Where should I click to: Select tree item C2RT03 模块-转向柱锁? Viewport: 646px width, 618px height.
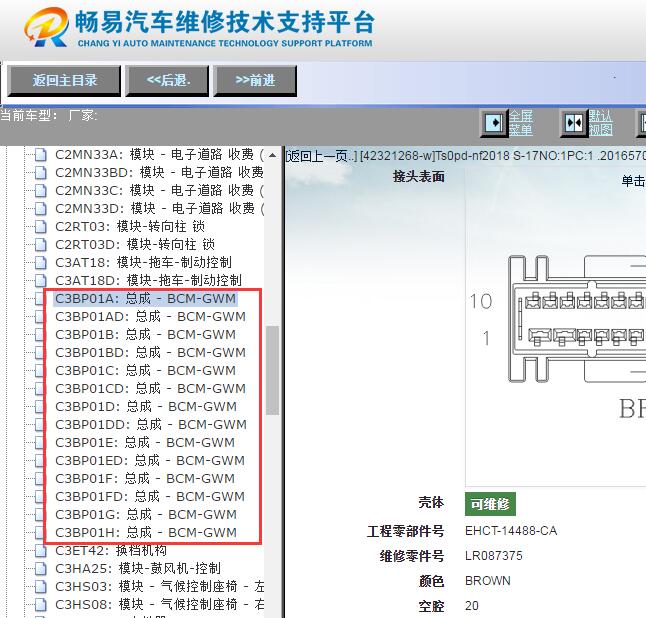(130, 227)
